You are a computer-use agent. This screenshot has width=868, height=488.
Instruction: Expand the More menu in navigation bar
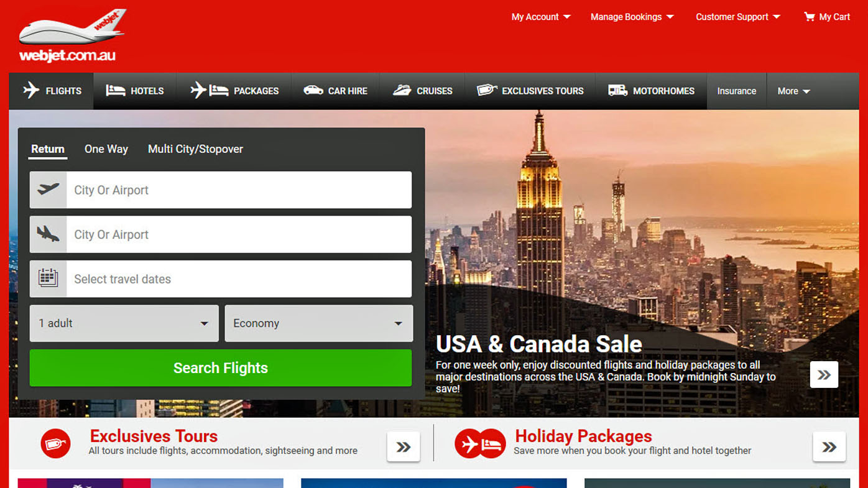pyautogui.click(x=794, y=91)
